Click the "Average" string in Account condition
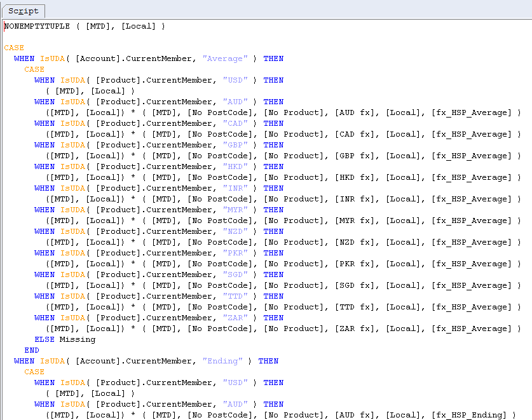 [x=225, y=58]
